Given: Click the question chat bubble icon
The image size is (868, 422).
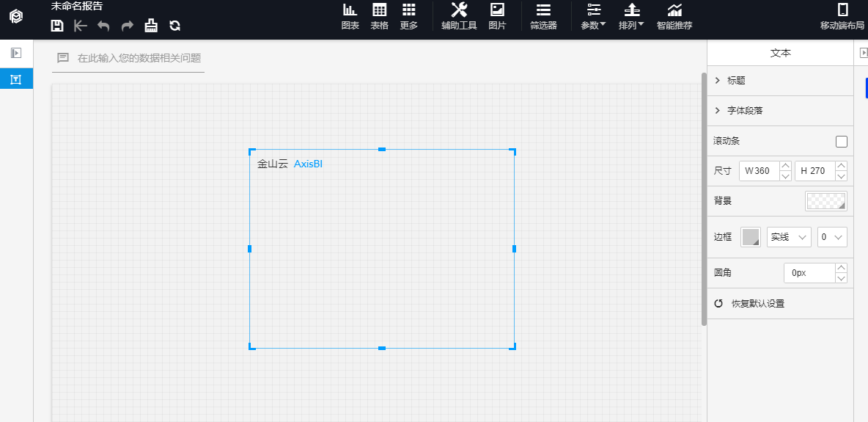Looking at the screenshot, I should tap(63, 58).
